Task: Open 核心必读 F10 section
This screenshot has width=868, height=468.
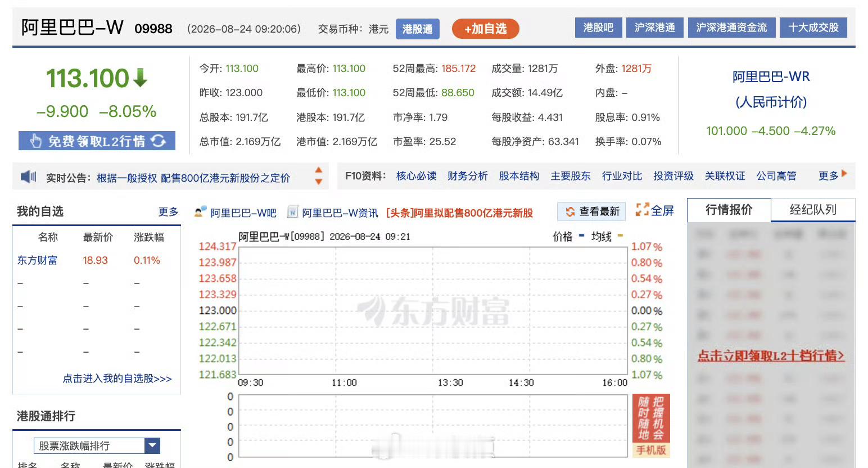Action: coord(416,176)
